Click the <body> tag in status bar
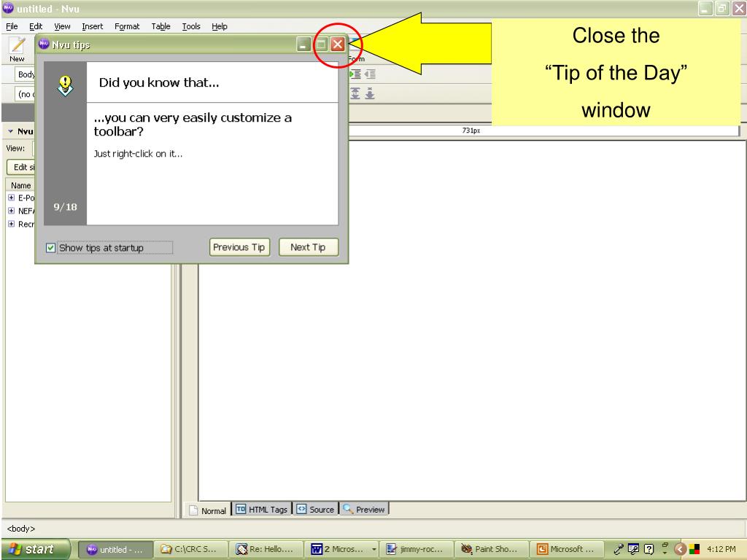Screen dimensions: 747x560 point(21,529)
